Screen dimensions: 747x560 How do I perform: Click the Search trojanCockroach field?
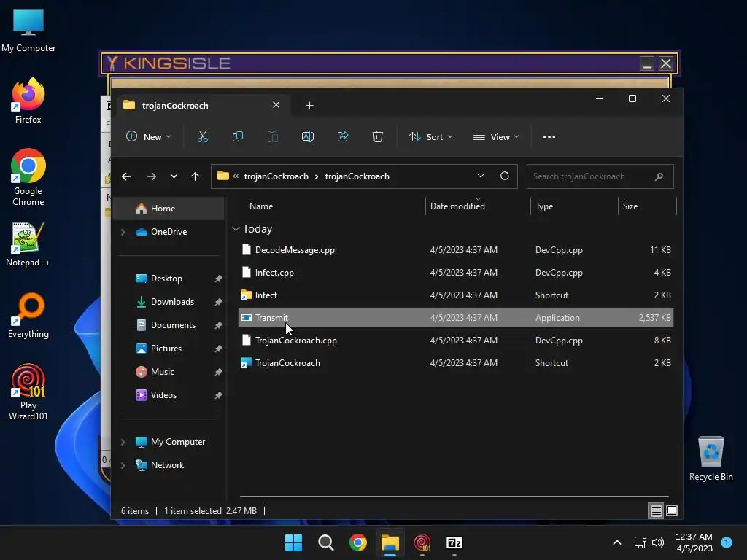tap(600, 176)
